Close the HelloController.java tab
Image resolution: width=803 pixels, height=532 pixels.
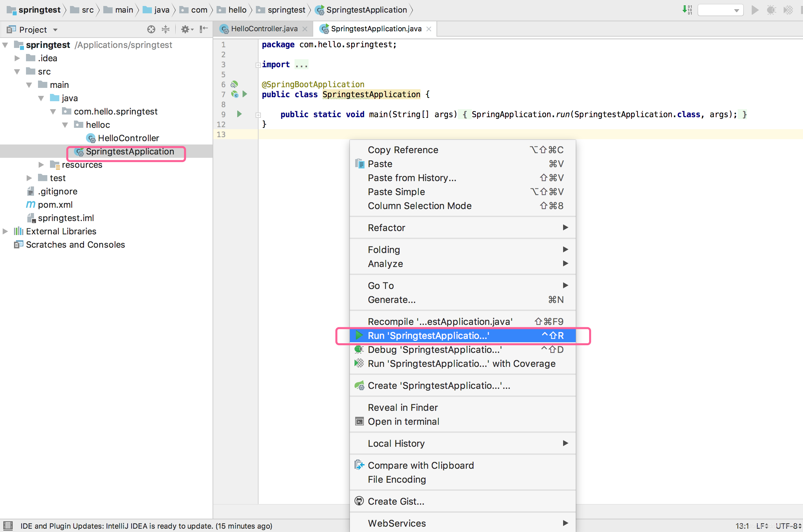305,29
